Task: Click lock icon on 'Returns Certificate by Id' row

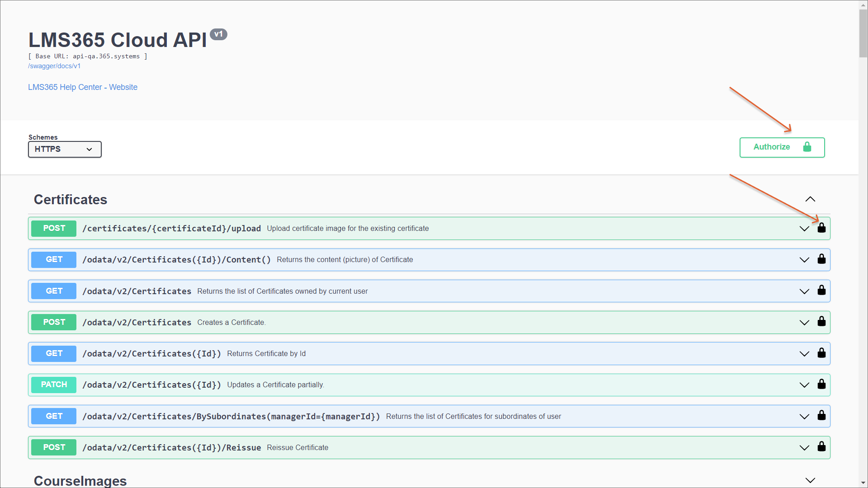Action: pos(821,353)
